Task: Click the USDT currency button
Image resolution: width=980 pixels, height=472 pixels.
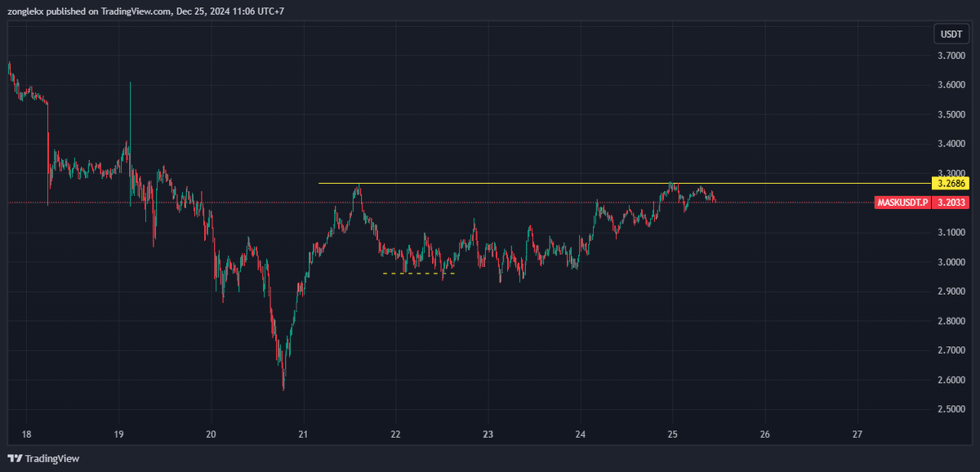Action: click(x=951, y=34)
